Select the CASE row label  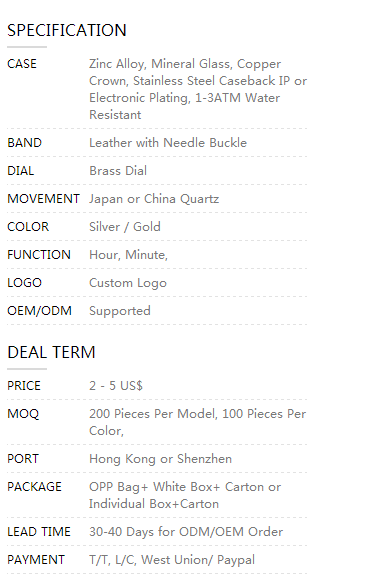22,64
